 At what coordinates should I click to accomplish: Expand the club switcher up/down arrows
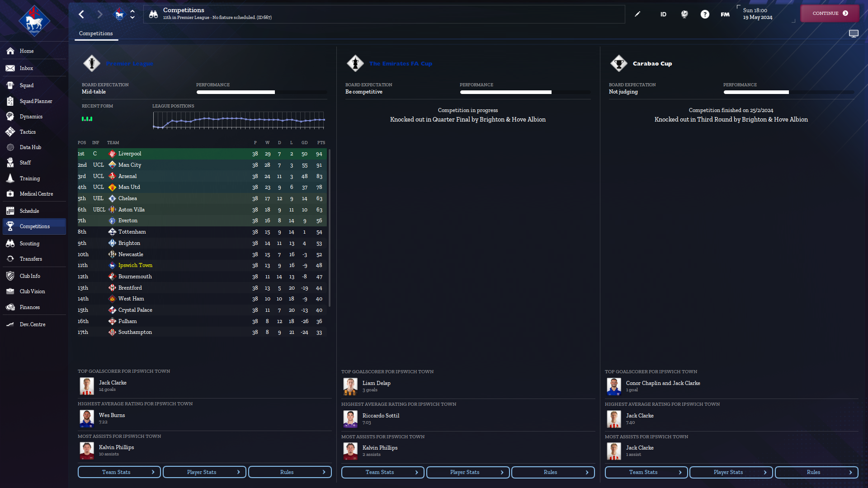[x=132, y=14]
